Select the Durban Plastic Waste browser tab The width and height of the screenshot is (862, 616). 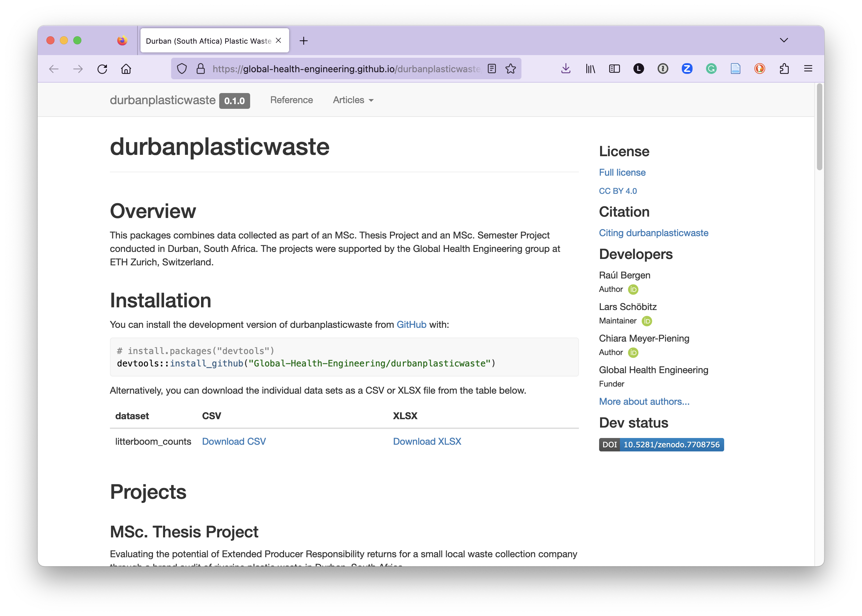[209, 41]
